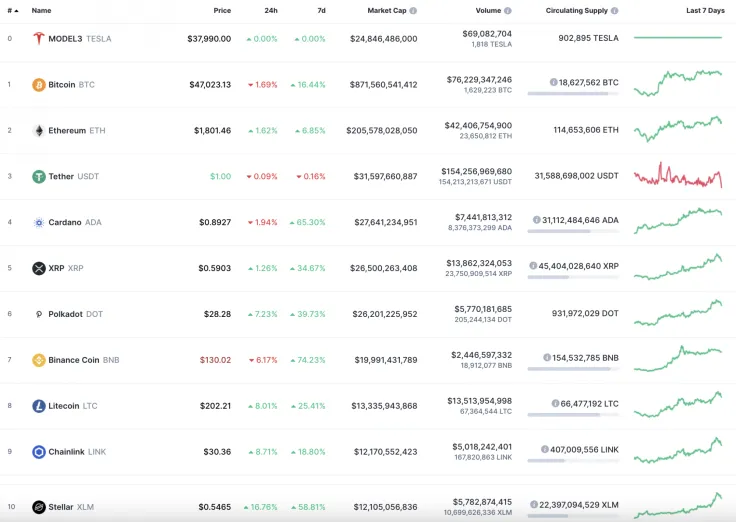This screenshot has height=522, width=736.
Task: Click Litecoin's market cap $13,335,943,868
Action: pyautogui.click(x=384, y=406)
